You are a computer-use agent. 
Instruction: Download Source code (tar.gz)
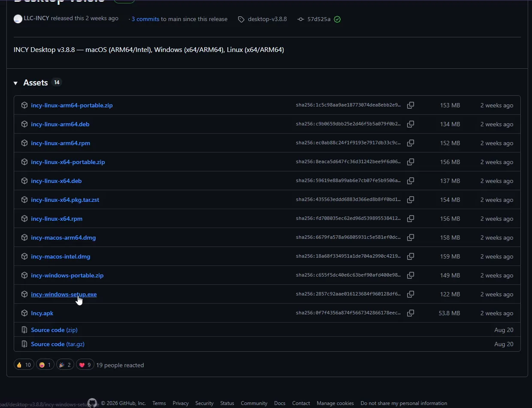57,344
